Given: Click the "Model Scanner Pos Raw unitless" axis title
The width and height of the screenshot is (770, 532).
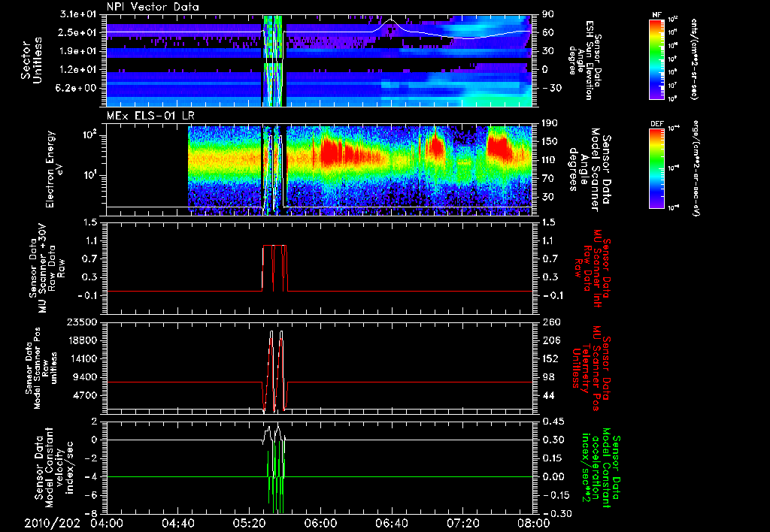Looking at the screenshot, I should pos(41,368).
